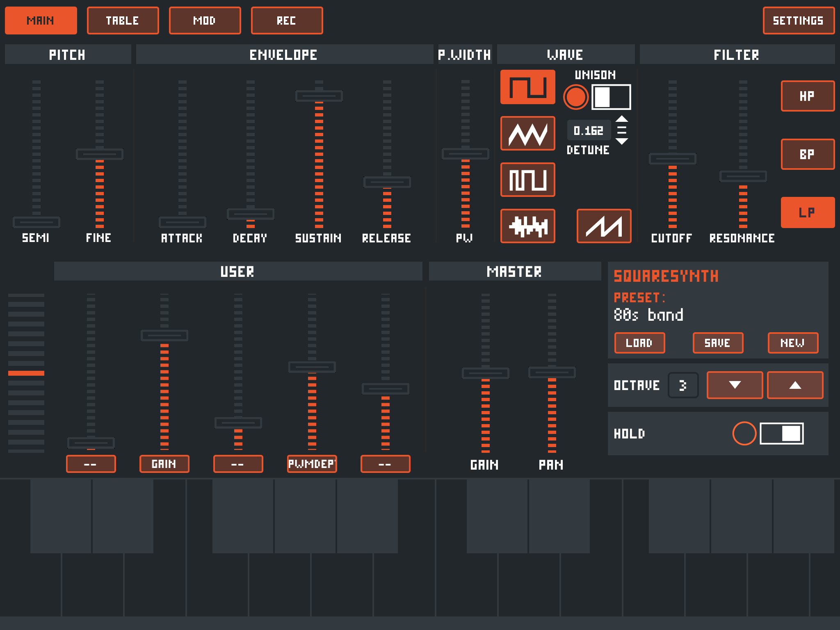Select the square wave icon
Image resolution: width=840 pixels, height=630 pixels.
(527, 87)
